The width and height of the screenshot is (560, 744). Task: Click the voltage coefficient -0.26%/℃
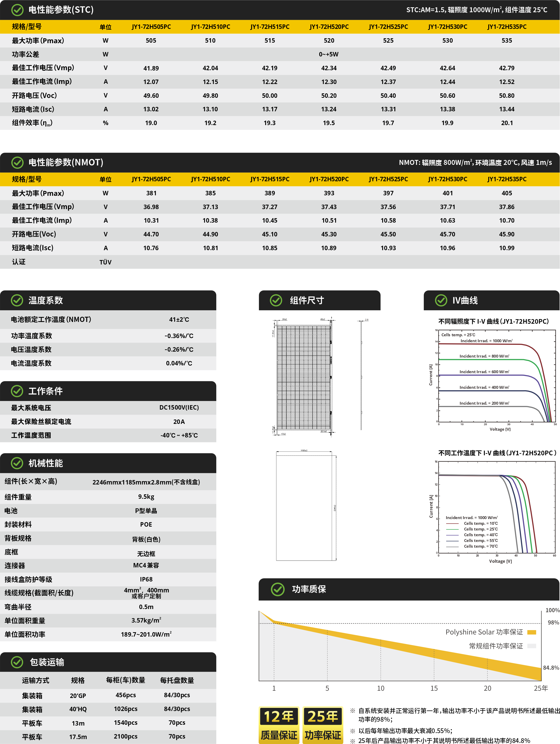click(x=179, y=350)
